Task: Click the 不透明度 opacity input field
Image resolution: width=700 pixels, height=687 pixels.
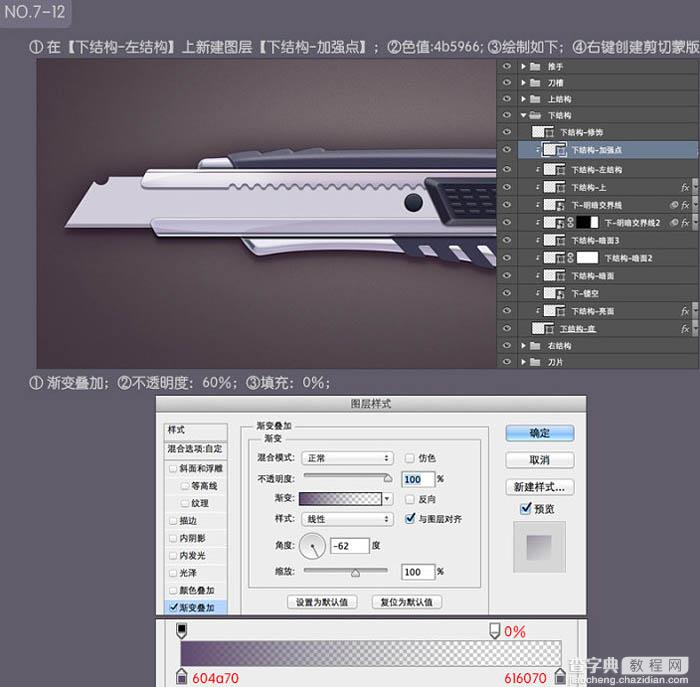Action: pyautogui.click(x=418, y=479)
